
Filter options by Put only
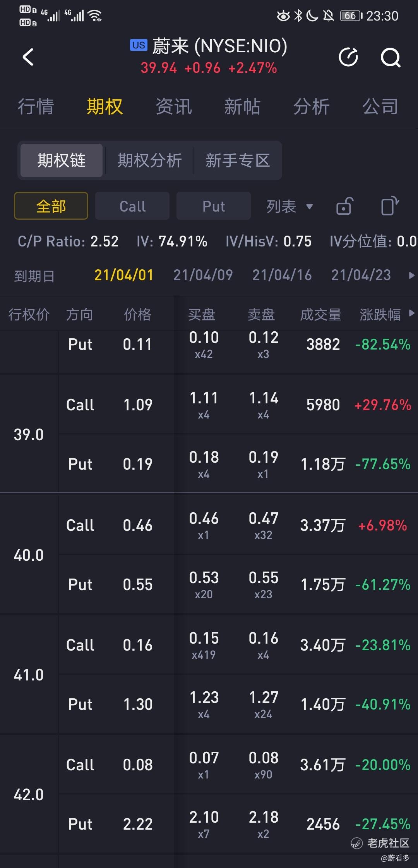(214, 206)
